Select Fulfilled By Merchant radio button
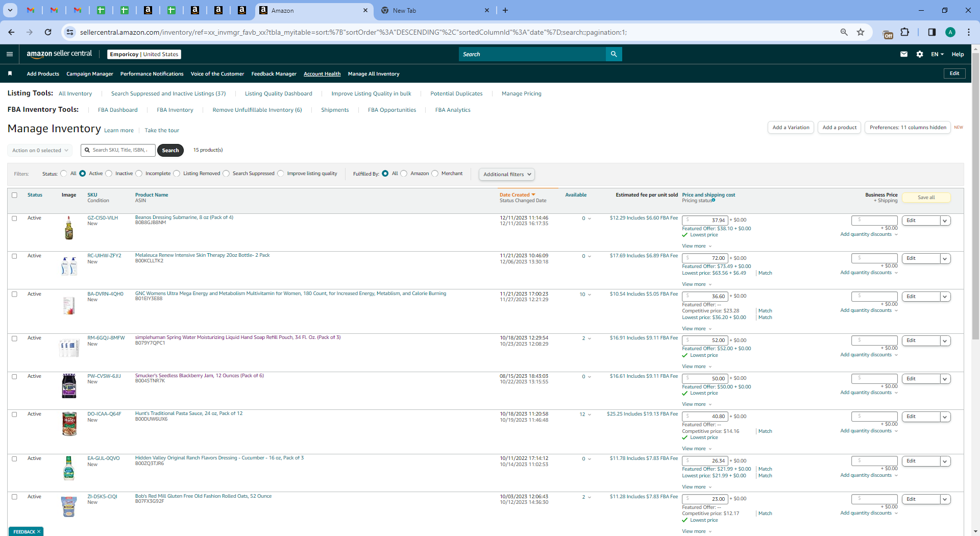This screenshot has width=980, height=536. point(435,174)
